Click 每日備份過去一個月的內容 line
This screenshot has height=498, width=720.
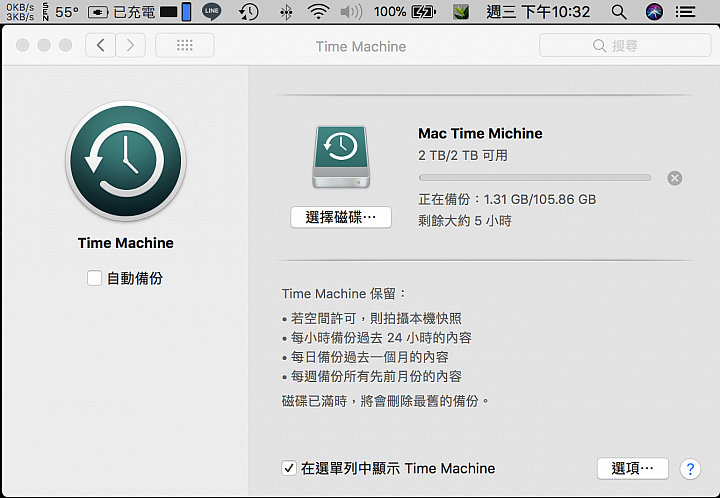click(369, 357)
